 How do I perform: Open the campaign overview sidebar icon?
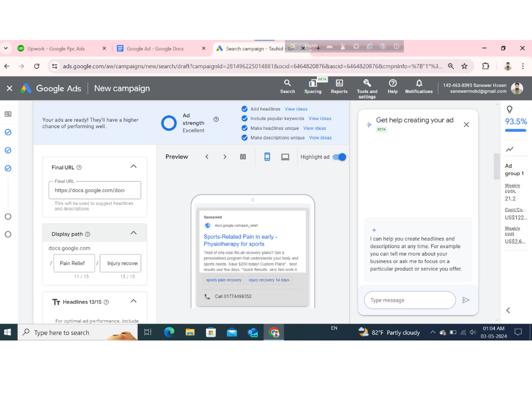pos(8,114)
